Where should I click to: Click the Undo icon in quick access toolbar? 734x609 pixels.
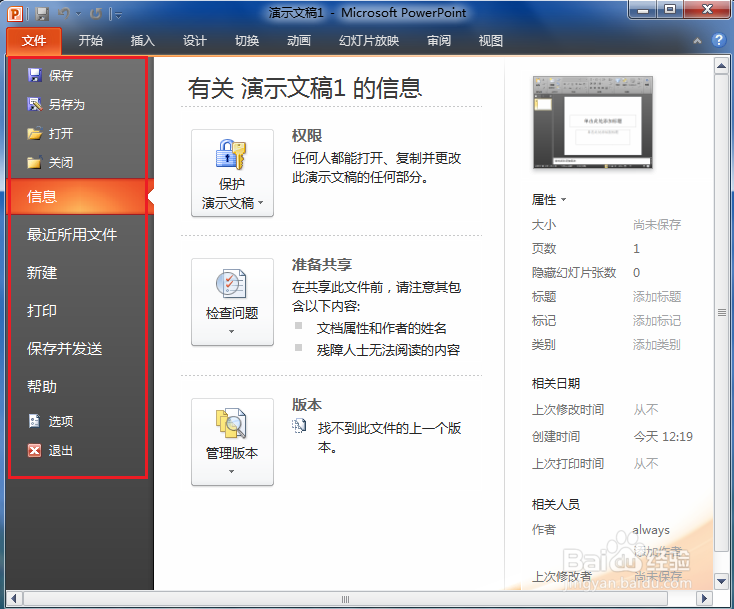64,14
